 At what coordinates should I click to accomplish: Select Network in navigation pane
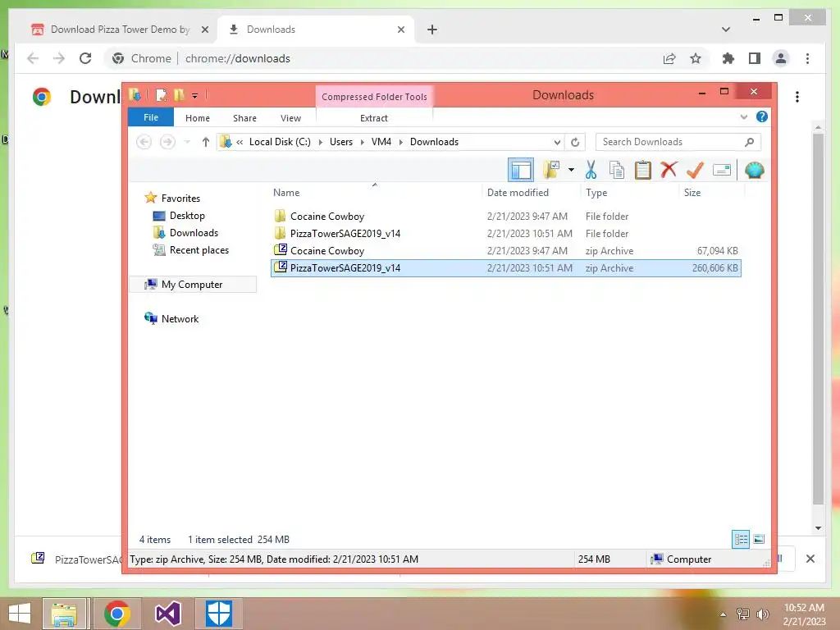[180, 319]
